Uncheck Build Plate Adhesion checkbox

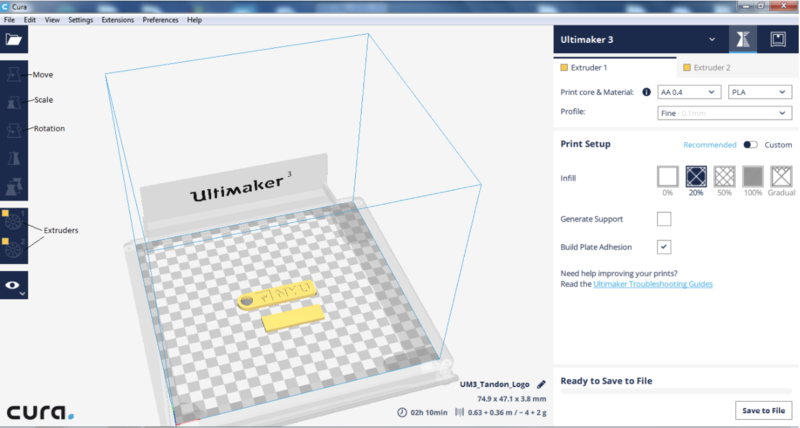(664, 247)
